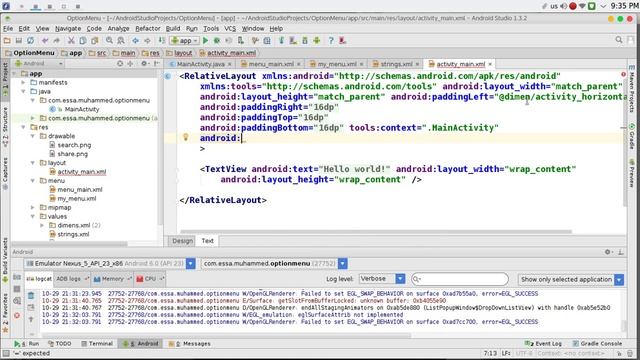Click the Attach debugger to process icon
640x360 pixels.
coord(241,40)
